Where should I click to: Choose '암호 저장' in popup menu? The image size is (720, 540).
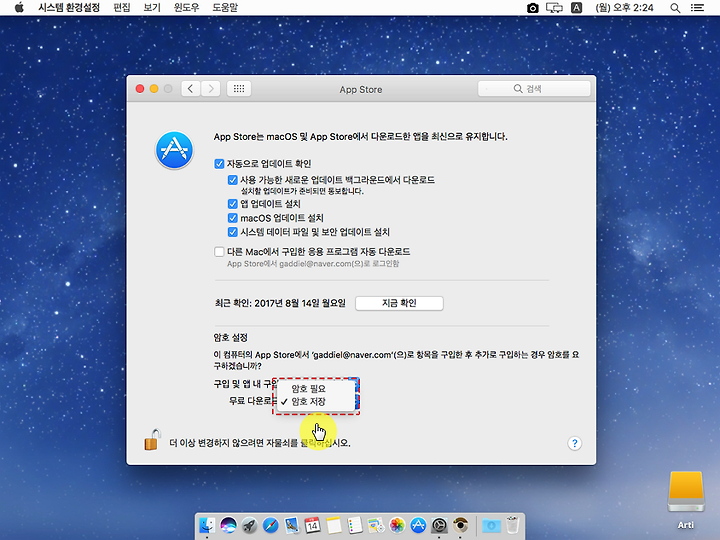(316, 401)
